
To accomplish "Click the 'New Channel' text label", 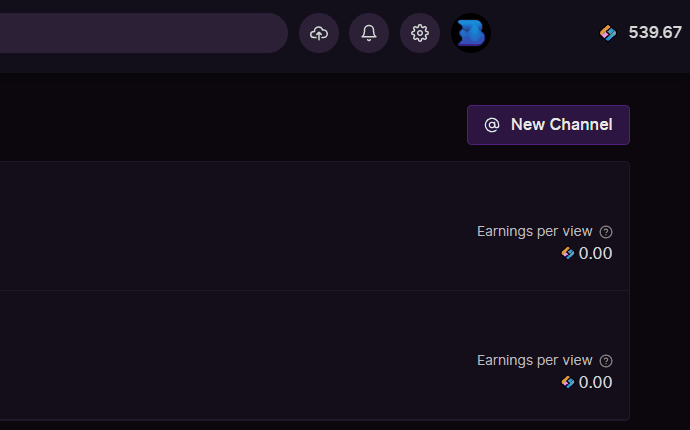I will (x=562, y=125).
